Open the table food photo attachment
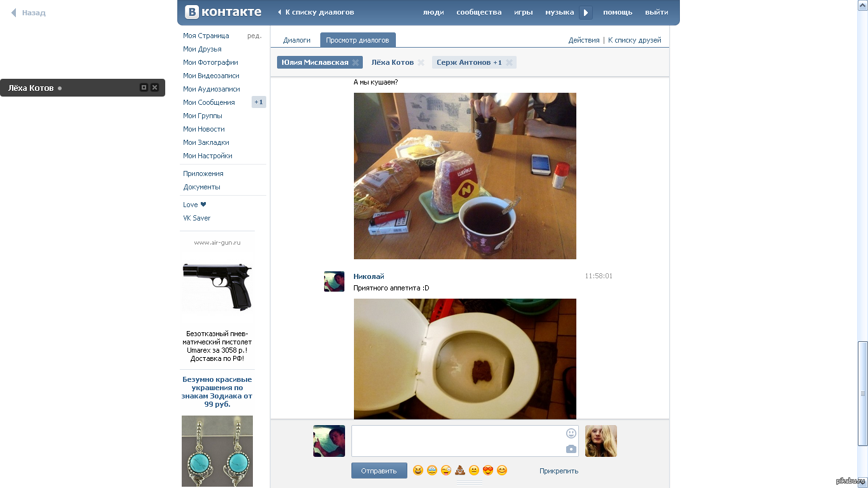Image resolution: width=868 pixels, height=488 pixels. pyautogui.click(x=465, y=176)
